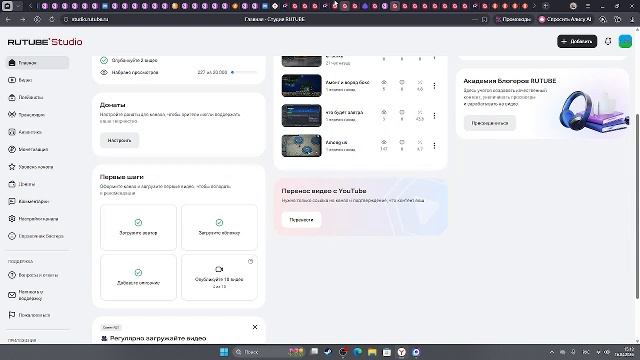Click the Спросить Алису AI button
The width and height of the screenshot is (640, 360).
click(565, 19)
